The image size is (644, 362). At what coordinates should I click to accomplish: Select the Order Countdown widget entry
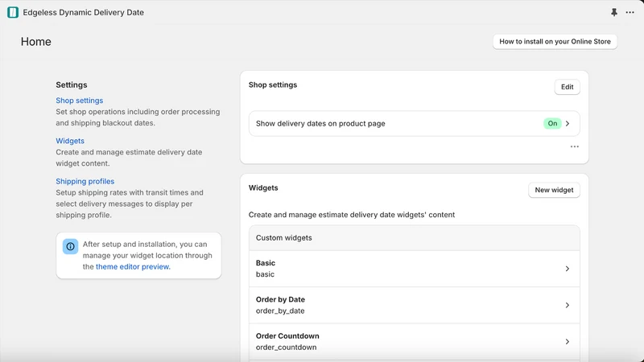click(x=414, y=341)
